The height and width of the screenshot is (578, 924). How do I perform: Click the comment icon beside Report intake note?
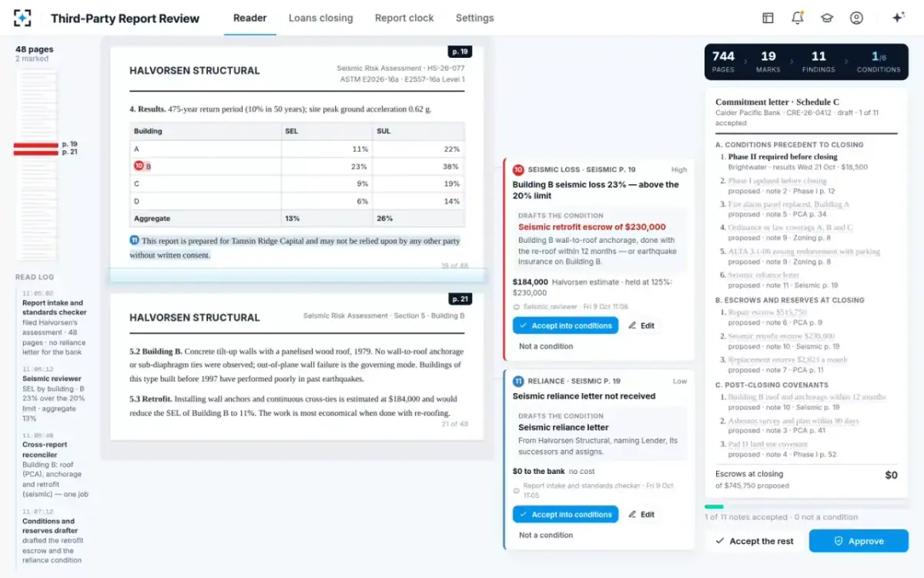point(517,490)
